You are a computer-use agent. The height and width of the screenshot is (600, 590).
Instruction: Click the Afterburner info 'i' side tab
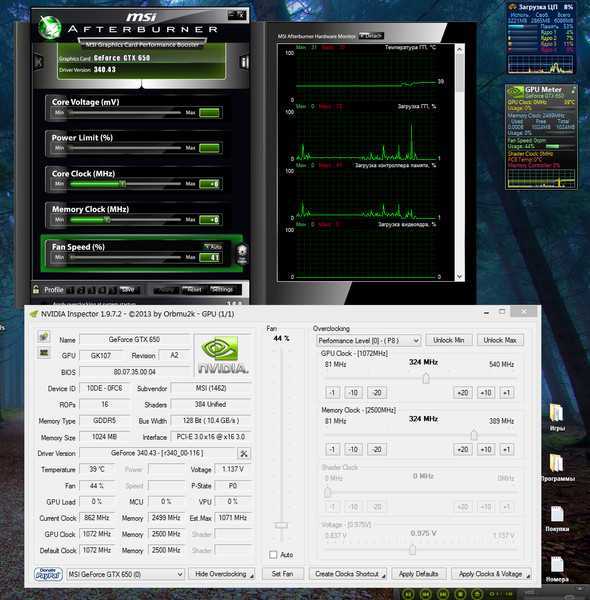click(244, 62)
